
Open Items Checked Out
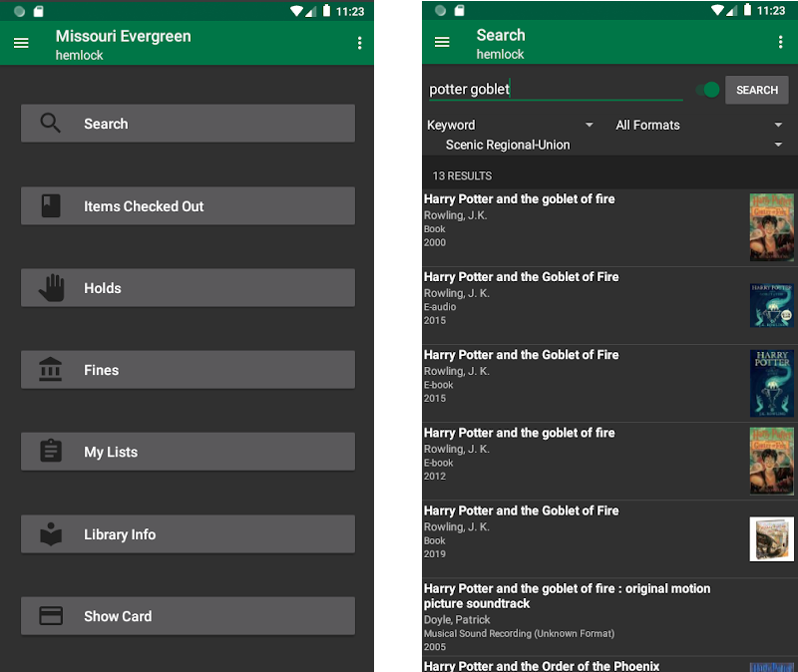pyautogui.click(x=188, y=206)
